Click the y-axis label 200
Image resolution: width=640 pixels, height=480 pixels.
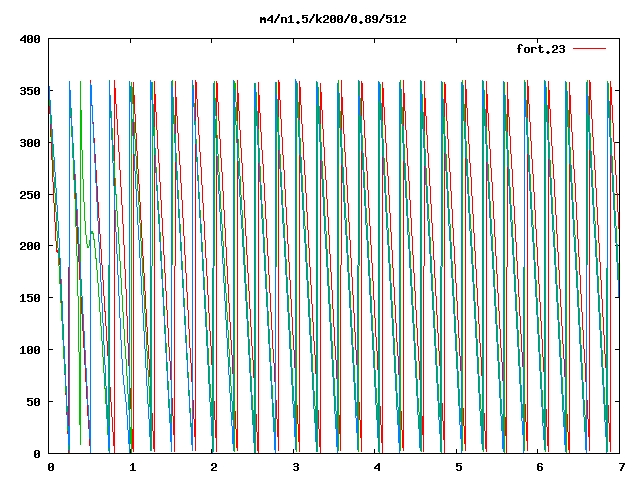pyautogui.click(x=30, y=246)
